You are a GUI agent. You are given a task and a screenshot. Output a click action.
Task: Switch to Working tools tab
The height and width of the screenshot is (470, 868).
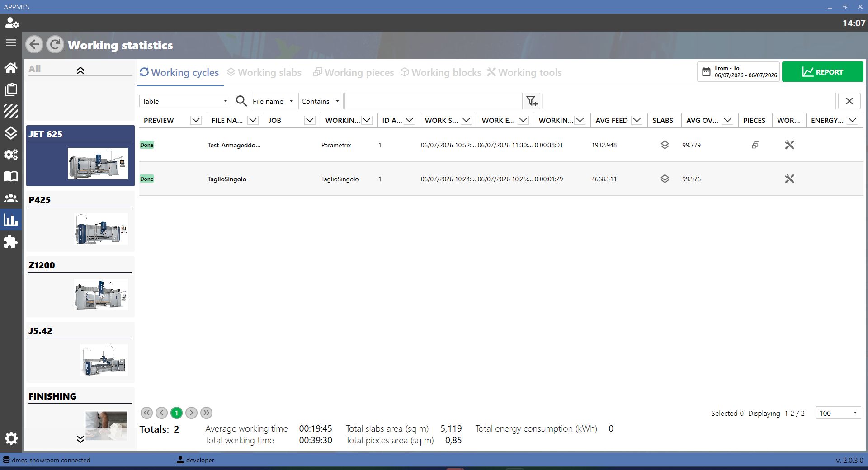pos(524,72)
